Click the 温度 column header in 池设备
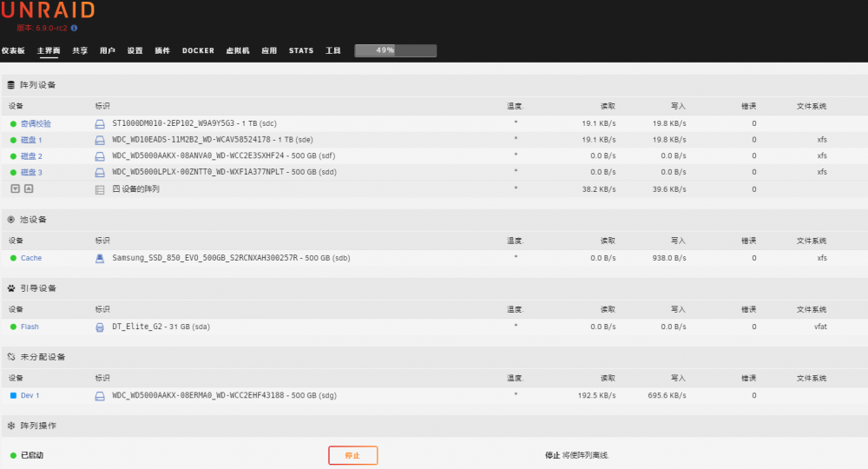868x469 pixels. [515, 241]
